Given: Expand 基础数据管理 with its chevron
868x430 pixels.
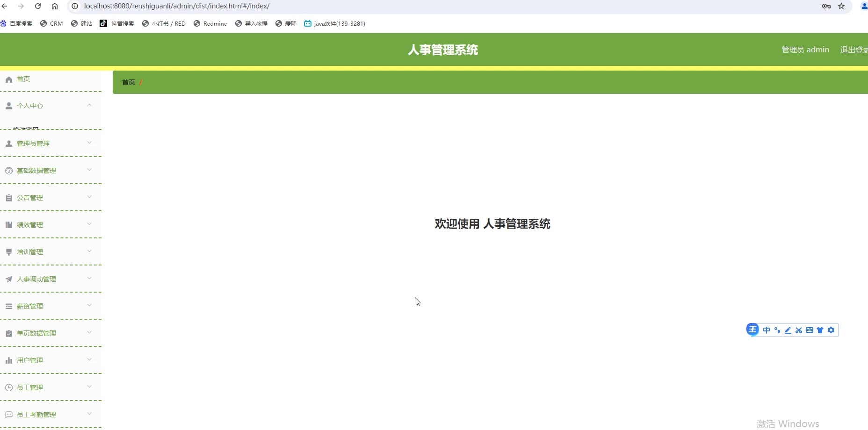Looking at the screenshot, I should (x=89, y=170).
